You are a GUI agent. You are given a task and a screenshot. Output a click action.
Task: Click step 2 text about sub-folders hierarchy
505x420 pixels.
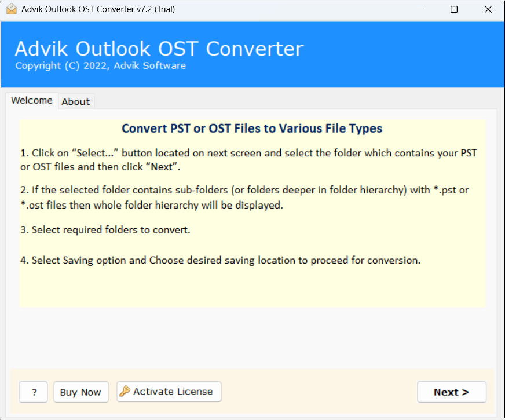(x=244, y=198)
